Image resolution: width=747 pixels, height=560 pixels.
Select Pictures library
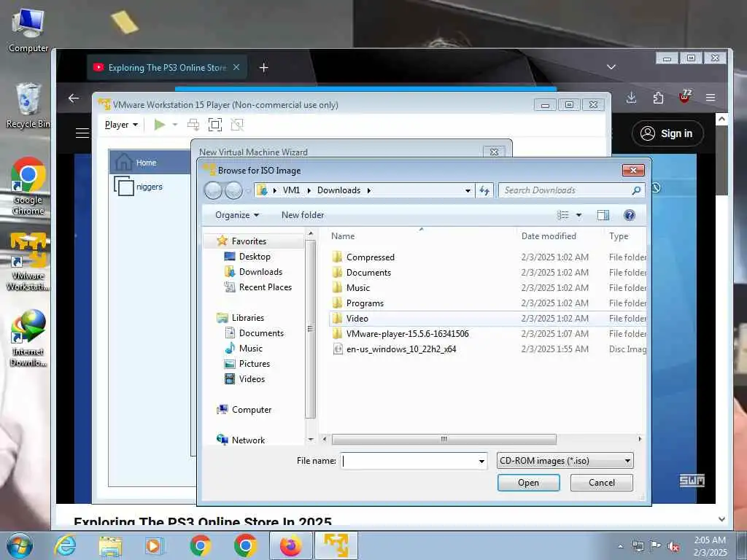point(254,364)
